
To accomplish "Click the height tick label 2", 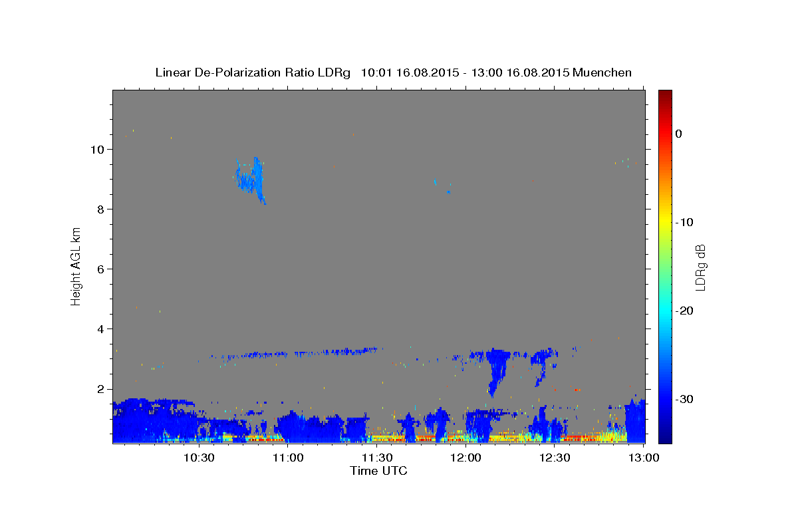I will [x=102, y=388].
